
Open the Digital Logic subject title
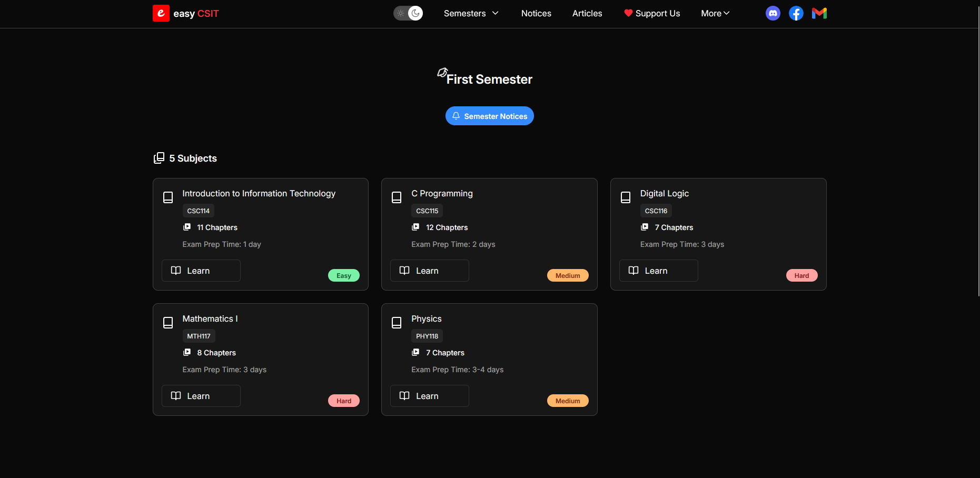pos(665,193)
